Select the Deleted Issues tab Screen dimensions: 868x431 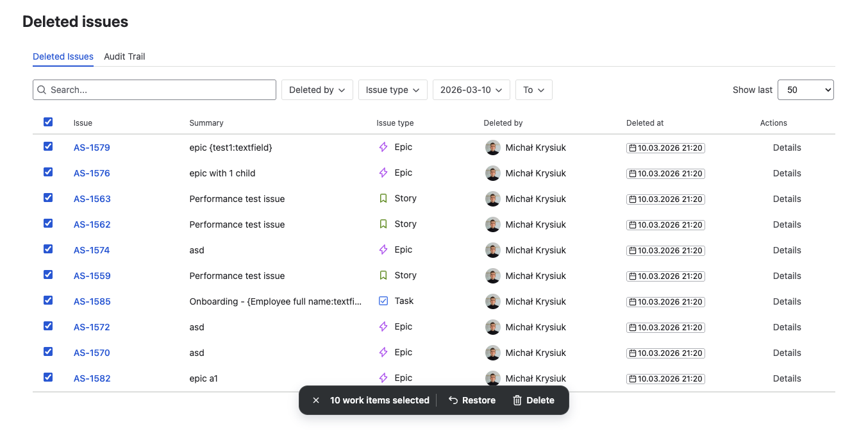click(x=63, y=56)
